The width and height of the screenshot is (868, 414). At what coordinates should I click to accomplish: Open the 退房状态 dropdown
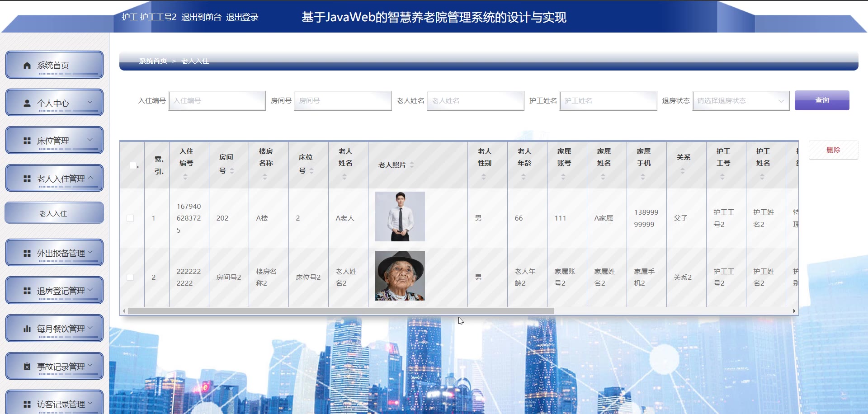741,101
